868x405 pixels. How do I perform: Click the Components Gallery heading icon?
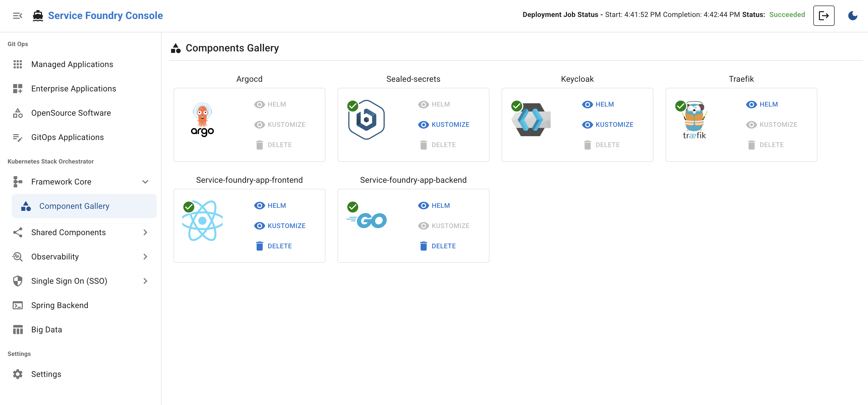(176, 48)
